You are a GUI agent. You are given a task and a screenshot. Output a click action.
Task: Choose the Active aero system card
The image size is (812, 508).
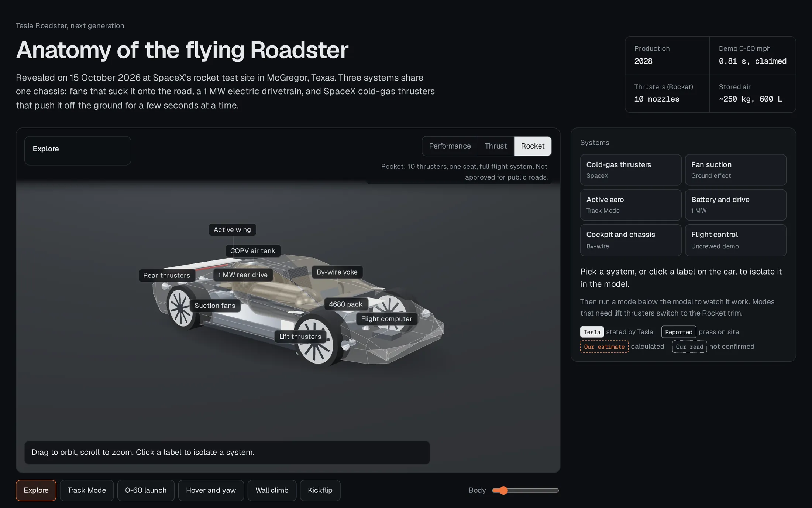click(630, 205)
